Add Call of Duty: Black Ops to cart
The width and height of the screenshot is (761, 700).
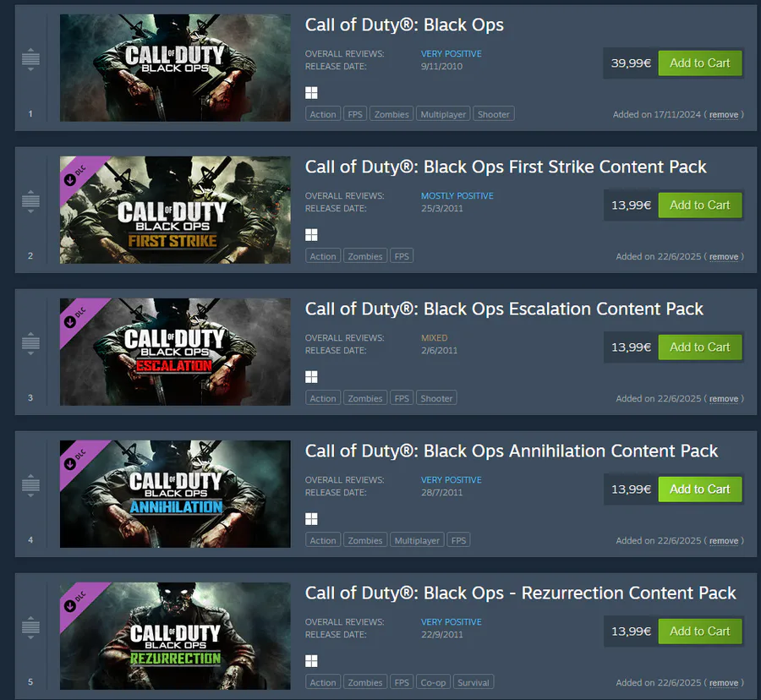(700, 63)
